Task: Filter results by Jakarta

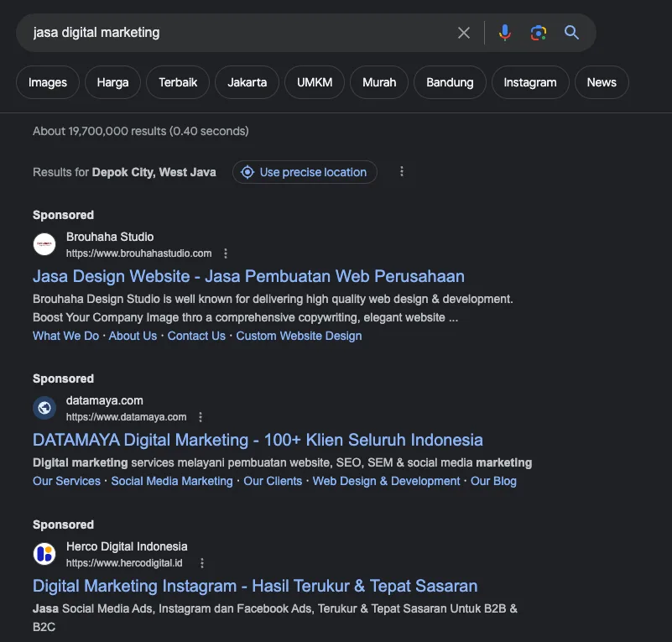Action: coord(247,82)
